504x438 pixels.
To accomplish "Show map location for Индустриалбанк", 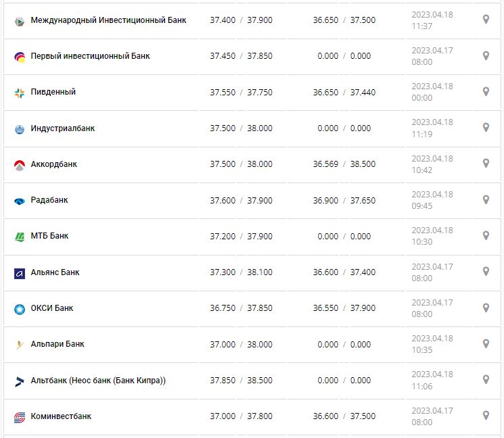I will pos(486,128).
